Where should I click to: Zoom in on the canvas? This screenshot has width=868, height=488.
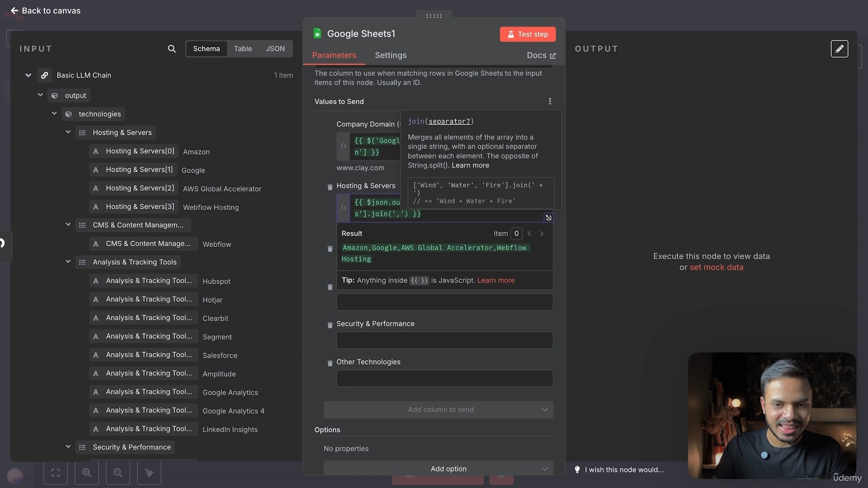click(87, 473)
